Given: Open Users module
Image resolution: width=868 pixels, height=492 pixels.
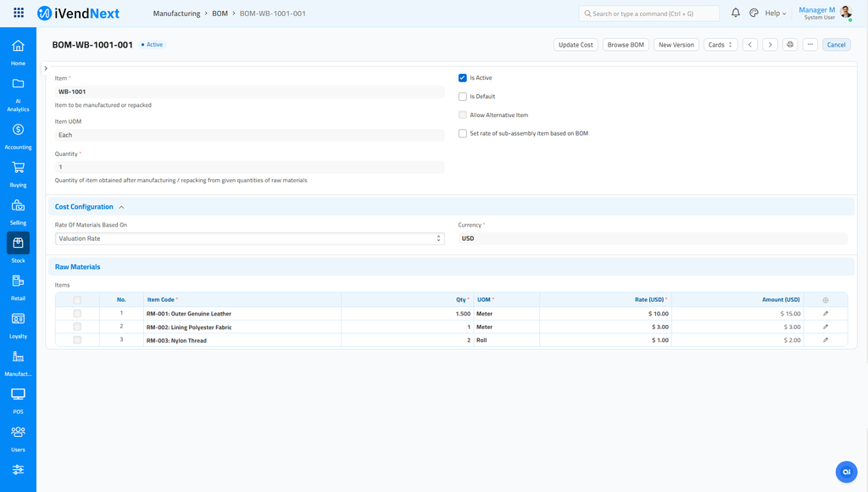Looking at the screenshot, I should [x=19, y=439].
